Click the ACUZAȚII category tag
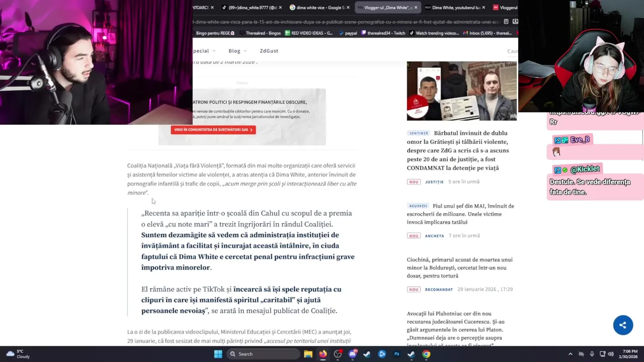This screenshot has width=644, height=362. coord(418,206)
